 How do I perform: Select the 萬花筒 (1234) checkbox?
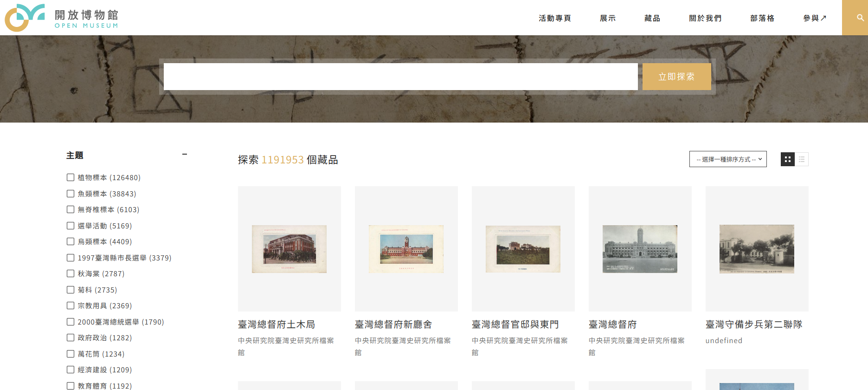(71, 354)
